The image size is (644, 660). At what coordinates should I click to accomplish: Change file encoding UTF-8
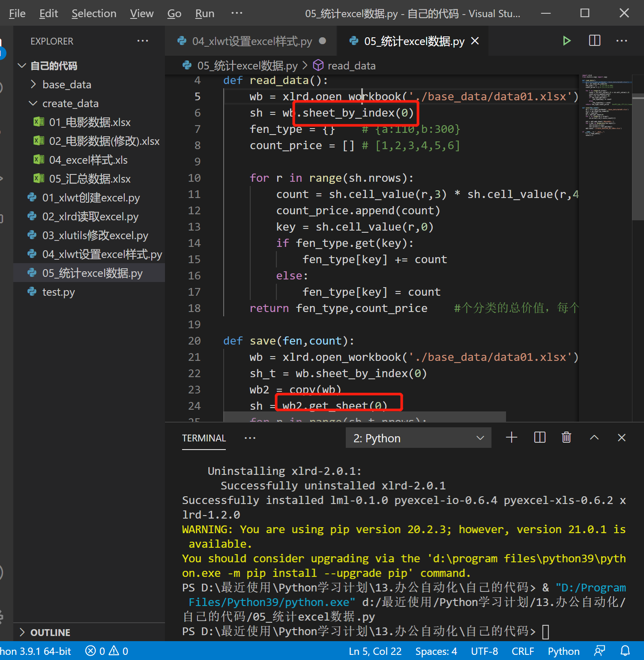coord(484,651)
